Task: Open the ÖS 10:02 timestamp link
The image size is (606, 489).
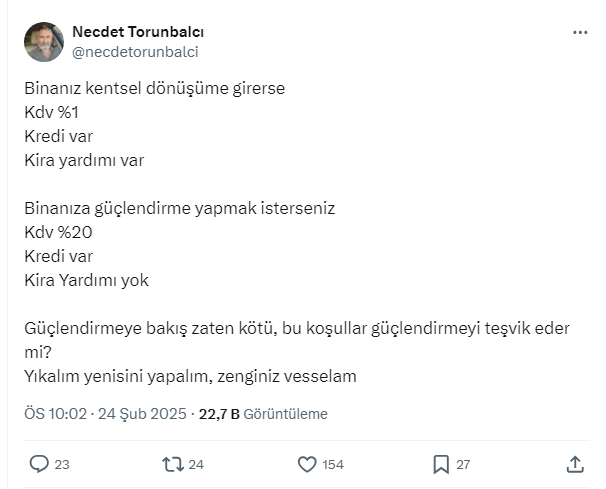Action: coord(56,413)
